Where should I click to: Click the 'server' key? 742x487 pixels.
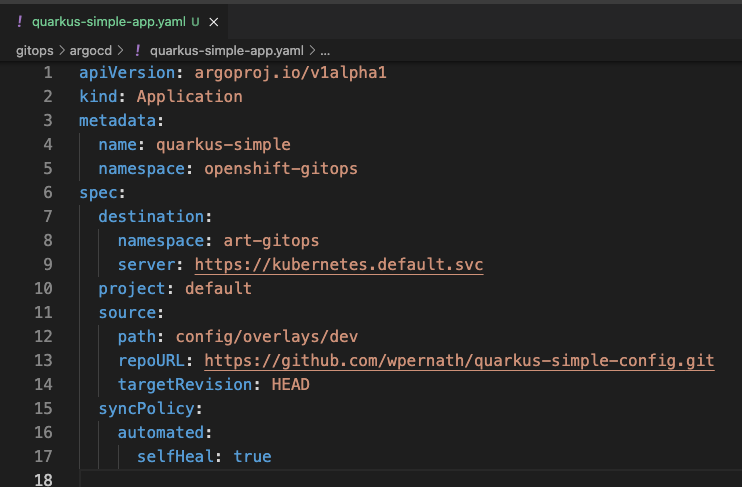pos(147,265)
